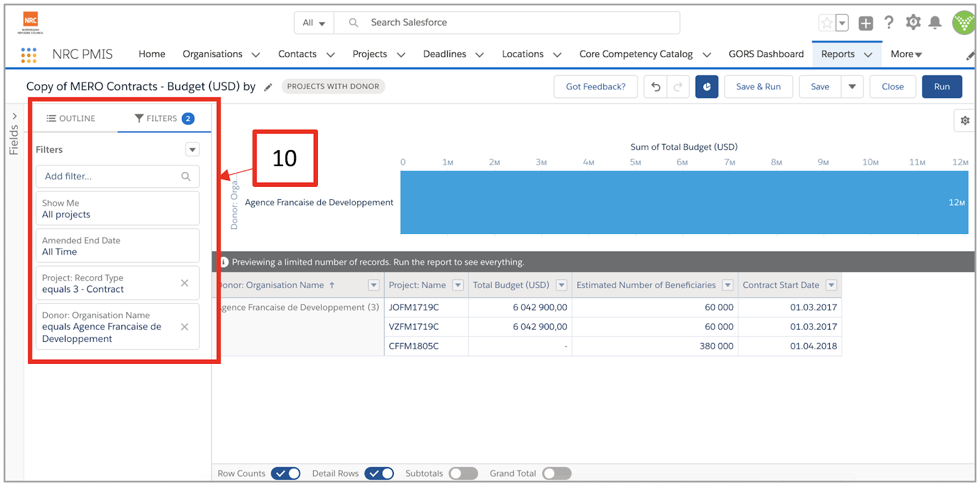Go to the Home tab
Viewport: 980px width, 487px height.
(x=152, y=55)
